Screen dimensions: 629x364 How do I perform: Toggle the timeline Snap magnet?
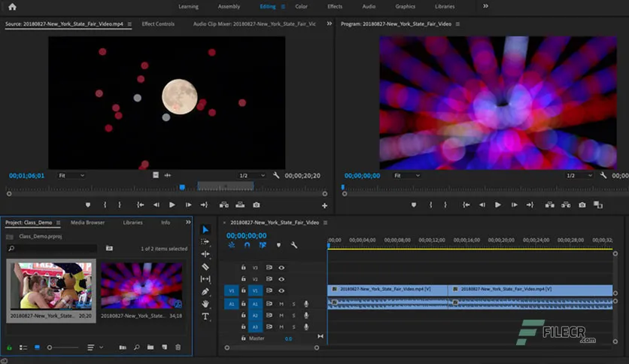coord(247,244)
